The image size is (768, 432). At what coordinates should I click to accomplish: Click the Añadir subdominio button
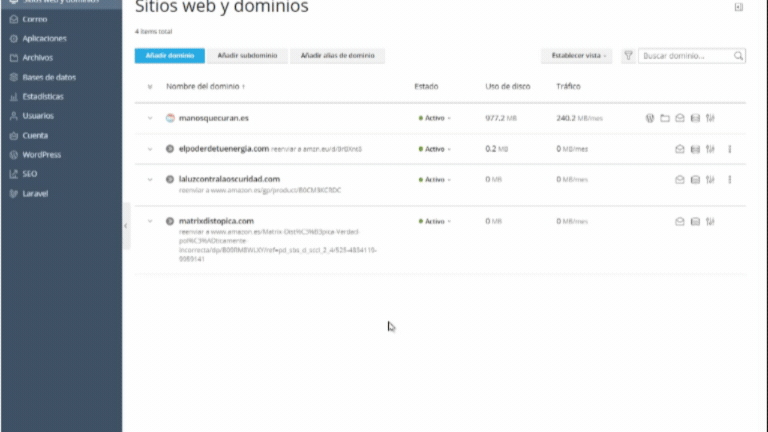point(248,56)
